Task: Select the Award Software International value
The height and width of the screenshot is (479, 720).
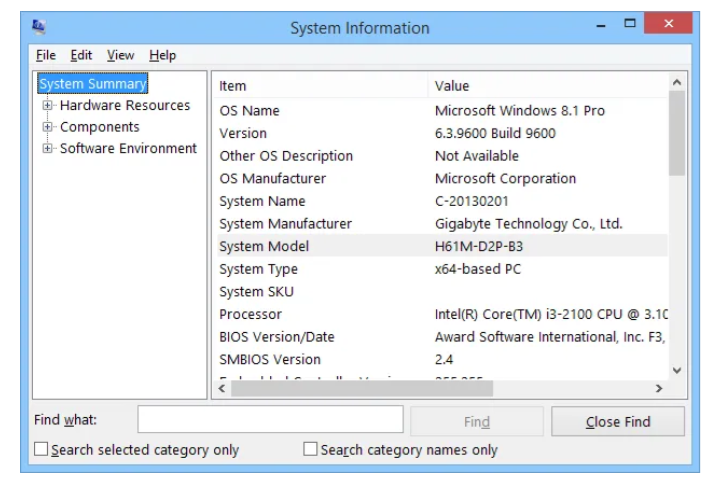Action: [550, 337]
